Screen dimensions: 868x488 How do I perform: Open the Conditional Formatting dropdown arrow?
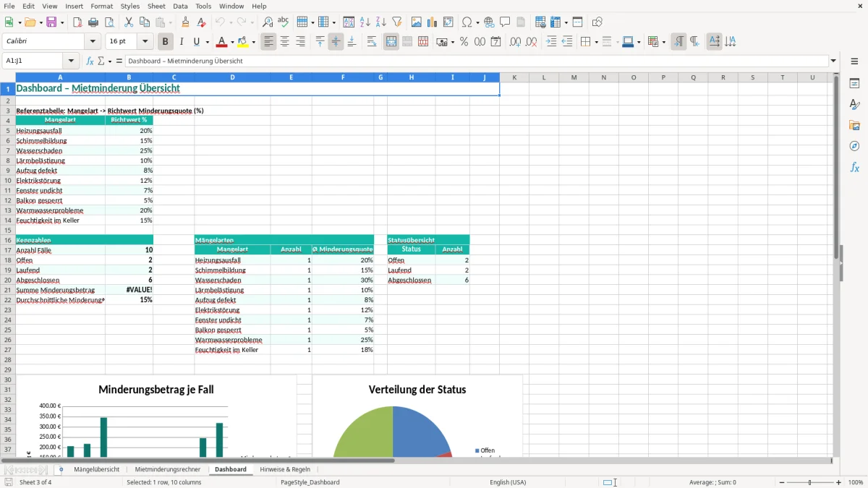click(x=663, y=42)
